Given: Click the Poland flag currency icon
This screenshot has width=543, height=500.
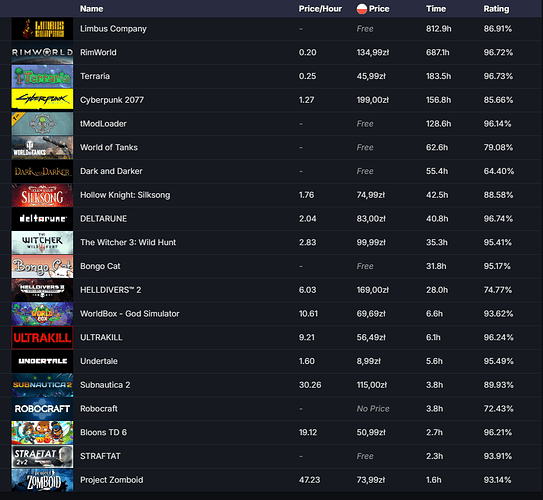Looking at the screenshot, I should (x=362, y=9).
